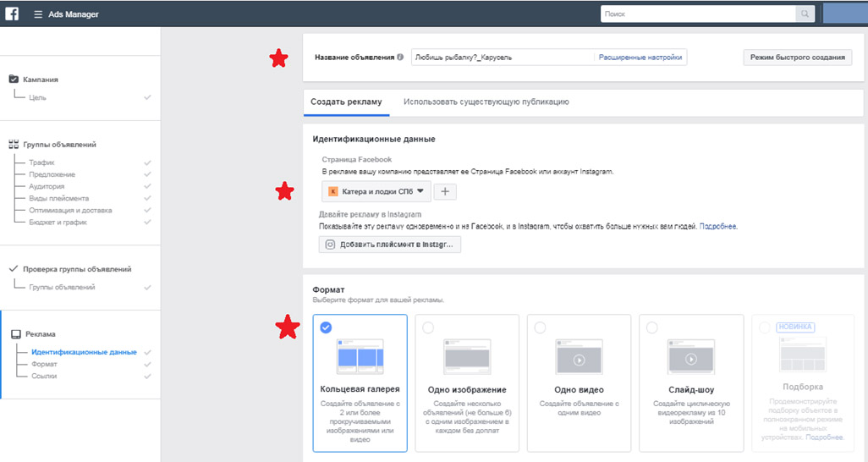Click the Расширенные настройки link
868x462 pixels.
coord(640,57)
